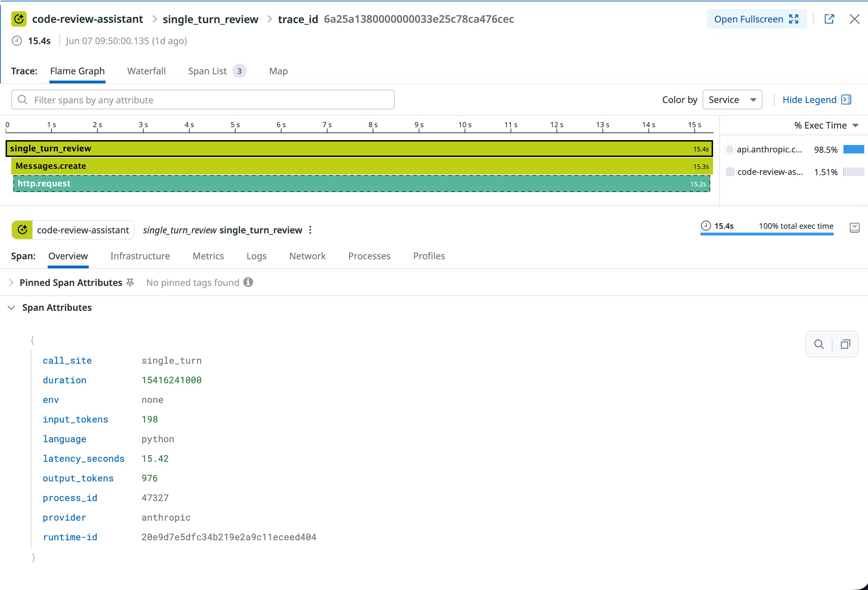Toggle code-review-as... service legend swatch
This screenshot has height=590, width=868.
click(730, 172)
